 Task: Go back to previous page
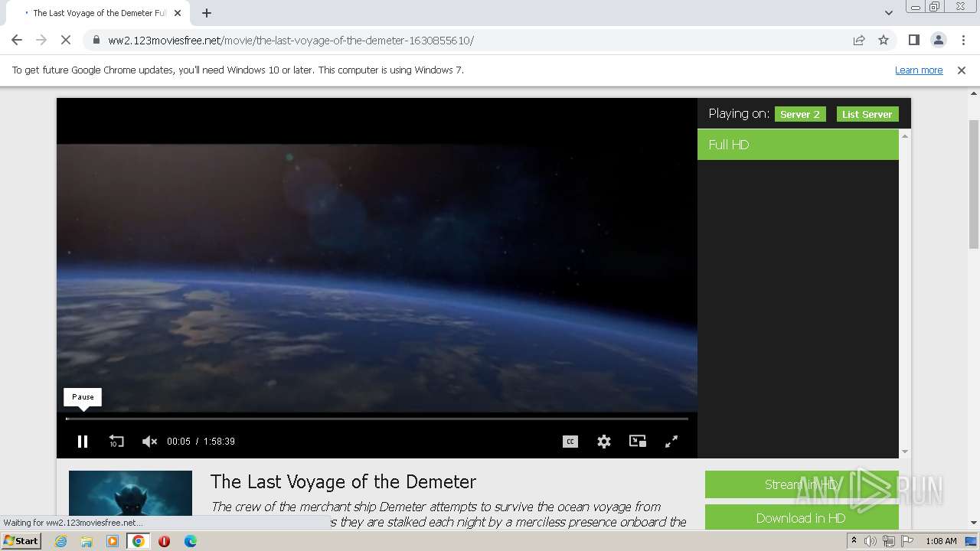(x=17, y=40)
